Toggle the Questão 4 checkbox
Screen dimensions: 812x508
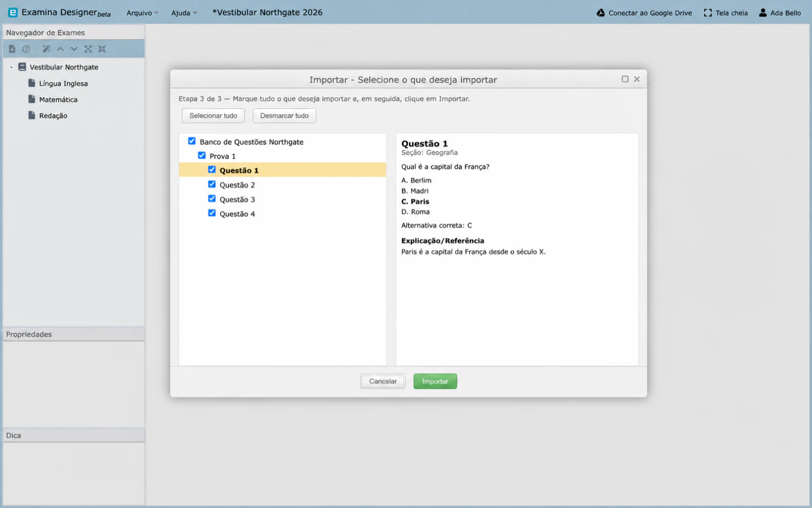pyautogui.click(x=212, y=213)
